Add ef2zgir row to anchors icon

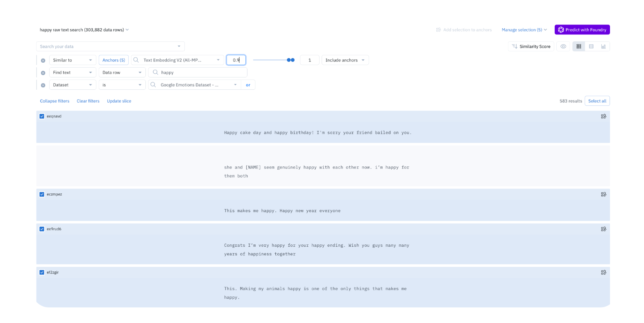pos(603,272)
